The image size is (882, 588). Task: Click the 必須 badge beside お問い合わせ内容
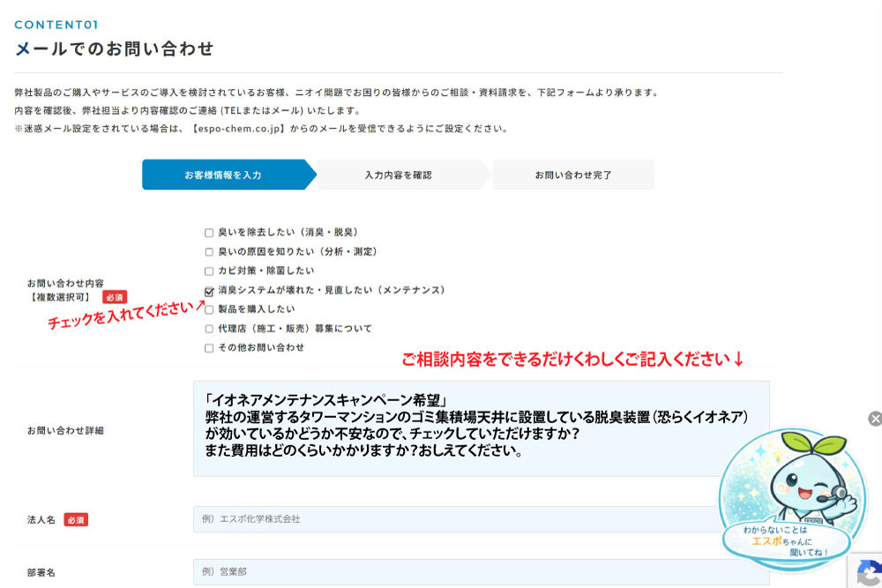[115, 297]
